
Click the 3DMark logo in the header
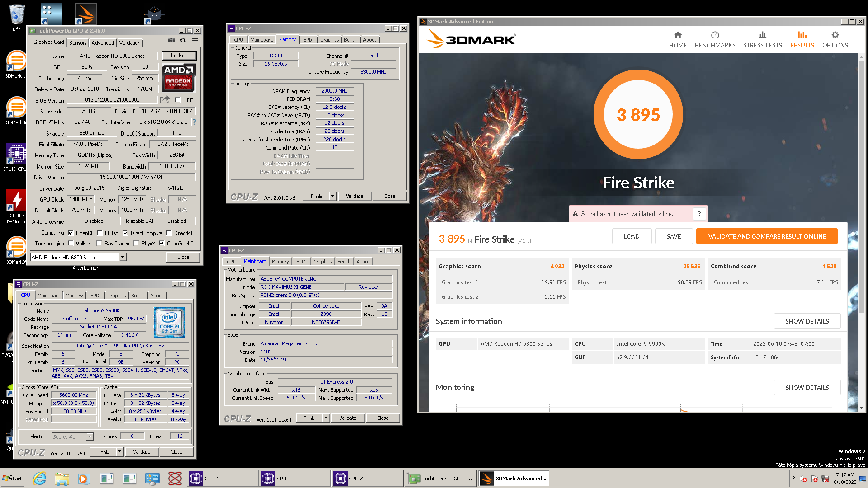[x=471, y=39]
